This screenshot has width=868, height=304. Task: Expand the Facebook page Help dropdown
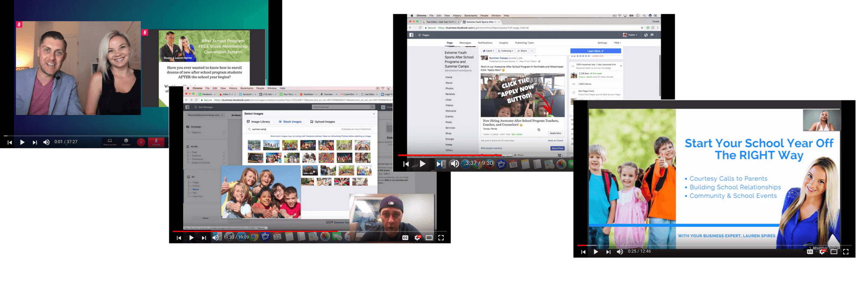coord(617,43)
